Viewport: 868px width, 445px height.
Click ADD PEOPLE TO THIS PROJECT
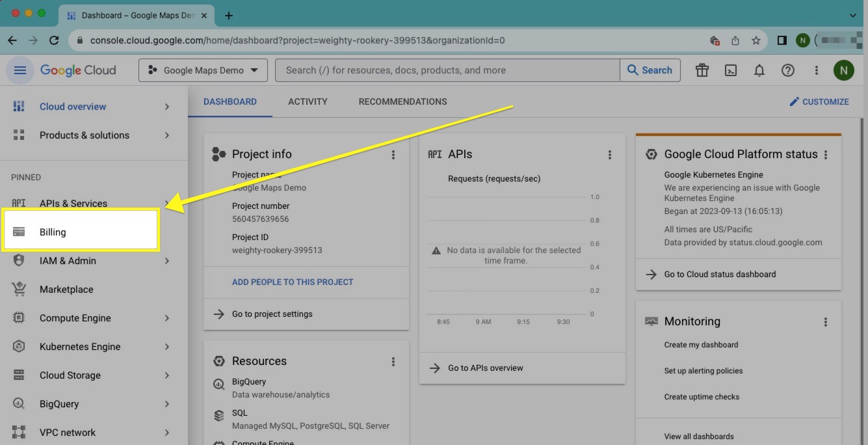click(293, 282)
